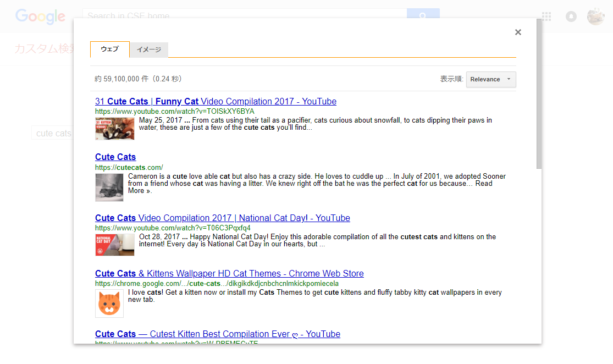Open the Google apps grid icon
Screen dimensions: 613x364
[546, 16]
